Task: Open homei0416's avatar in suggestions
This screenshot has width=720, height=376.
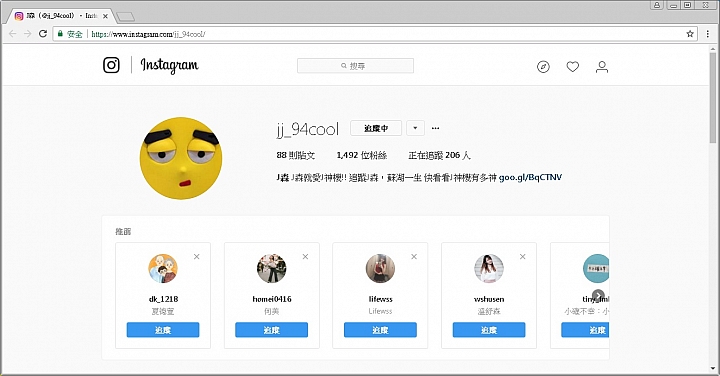Action: [x=271, y=269]
